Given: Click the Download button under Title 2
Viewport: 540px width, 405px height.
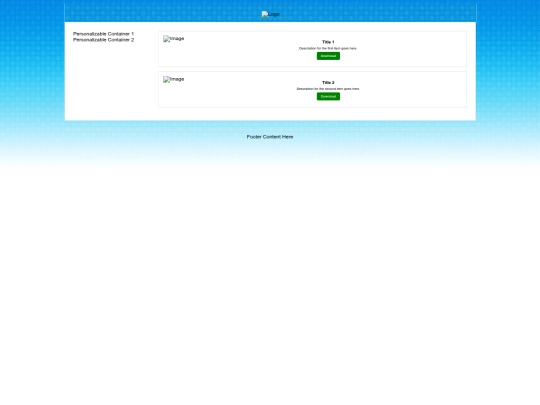Looking at the screenshot, I should (328, 96).
